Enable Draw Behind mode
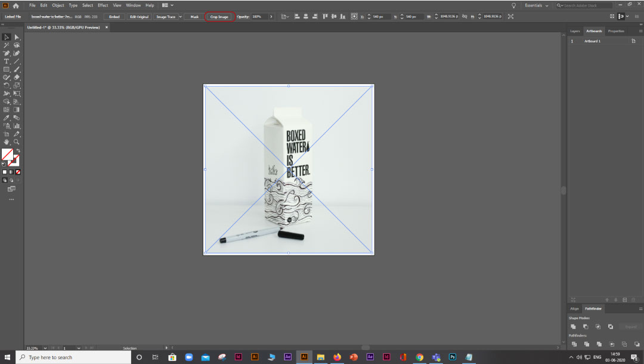 [11, 180]
